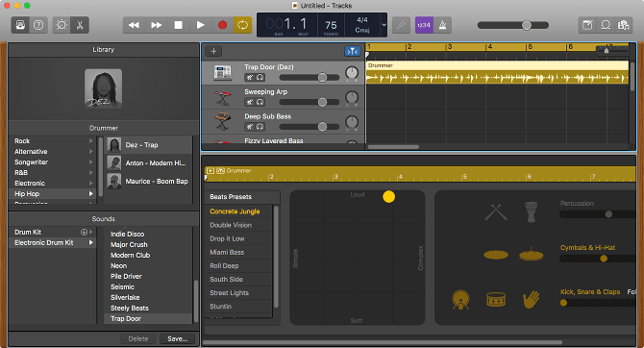Viewport: 644px width, 348px height.
Task: Click the Trap Door track pan knob
Action: tap(352, 73)
